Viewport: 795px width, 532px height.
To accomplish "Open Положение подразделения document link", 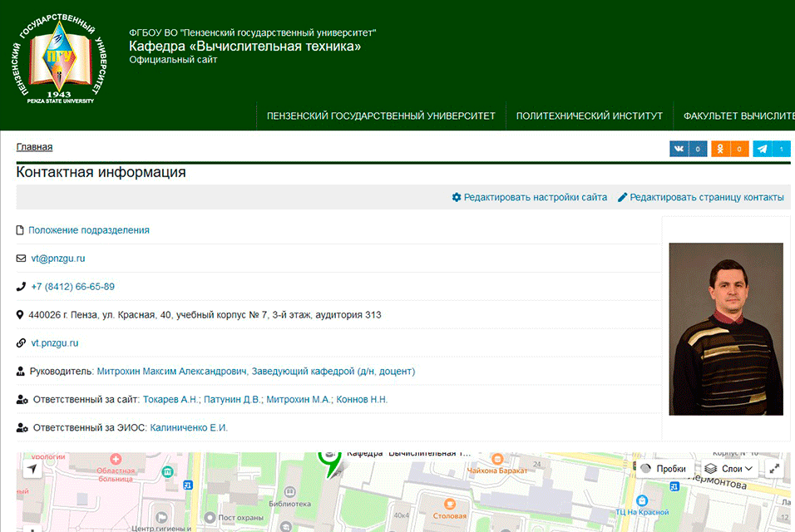I will click(89, 230).
